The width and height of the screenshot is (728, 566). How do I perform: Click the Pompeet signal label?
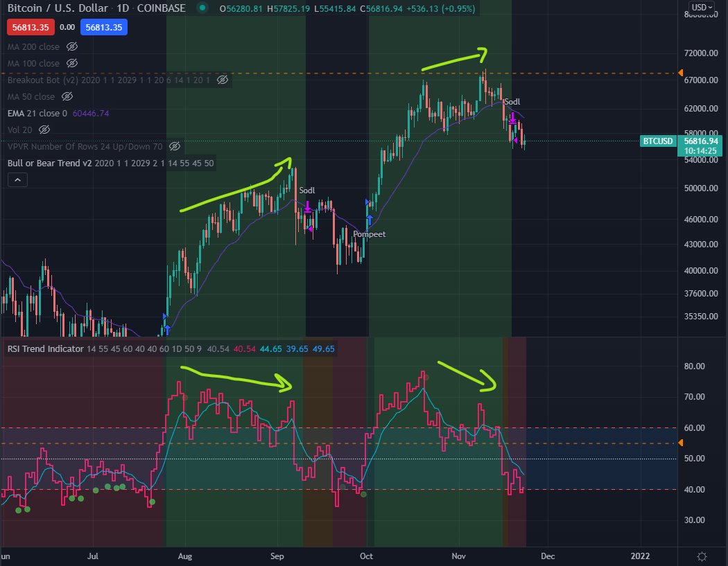pos(369,234)
